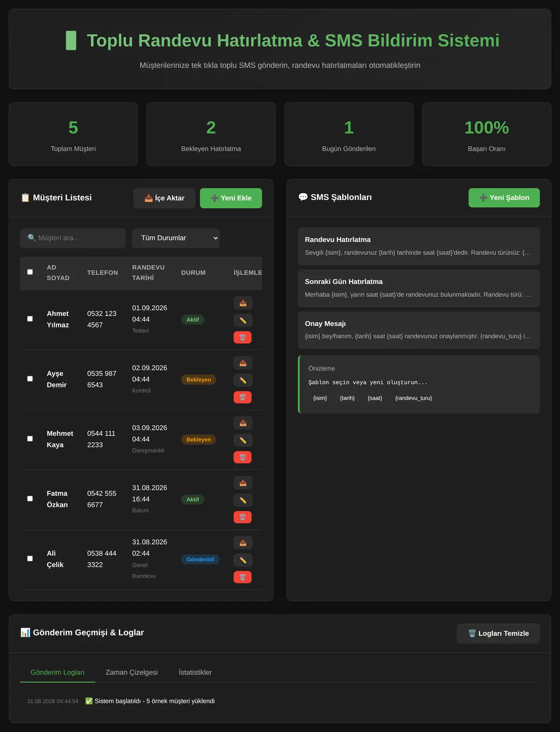Insert the {saat} placeholder tag
The image size is (560, 732).
(x=375, y=398)
